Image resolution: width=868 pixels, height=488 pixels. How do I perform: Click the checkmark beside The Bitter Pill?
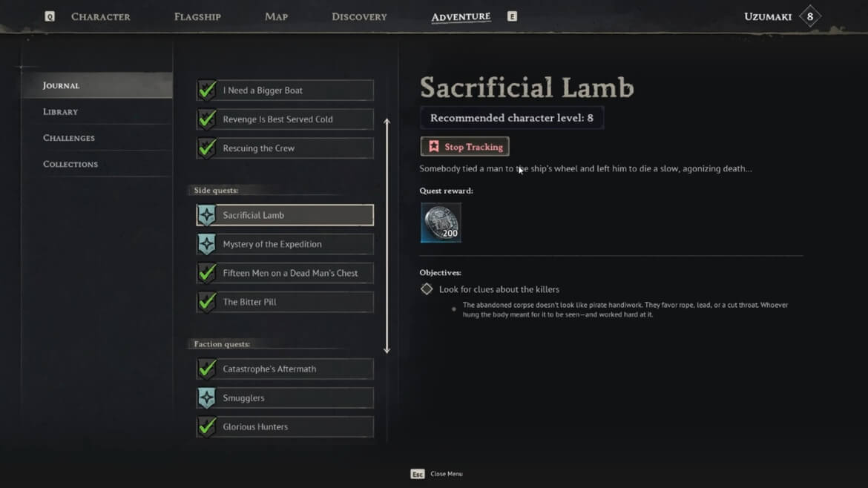coord(207,302)
